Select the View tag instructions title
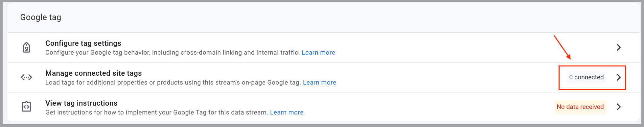644x127 pixels. (81, 103)
